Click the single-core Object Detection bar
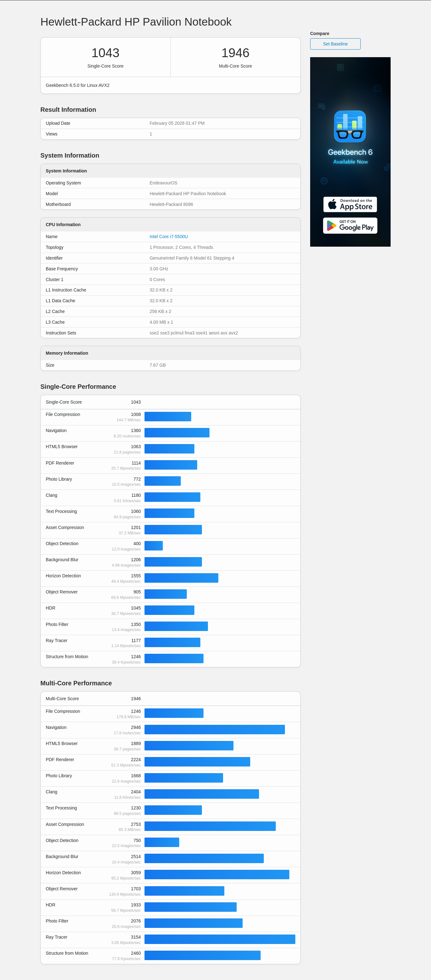The image size is (431, 980). tap(154, 545)
